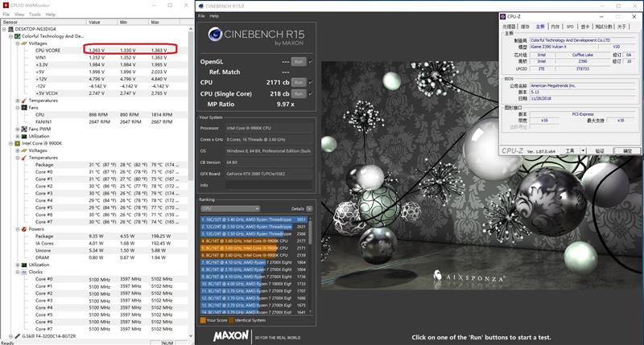Run the CPU (Single Core) benchmark

pyautogui.click(x=299, y=93)
